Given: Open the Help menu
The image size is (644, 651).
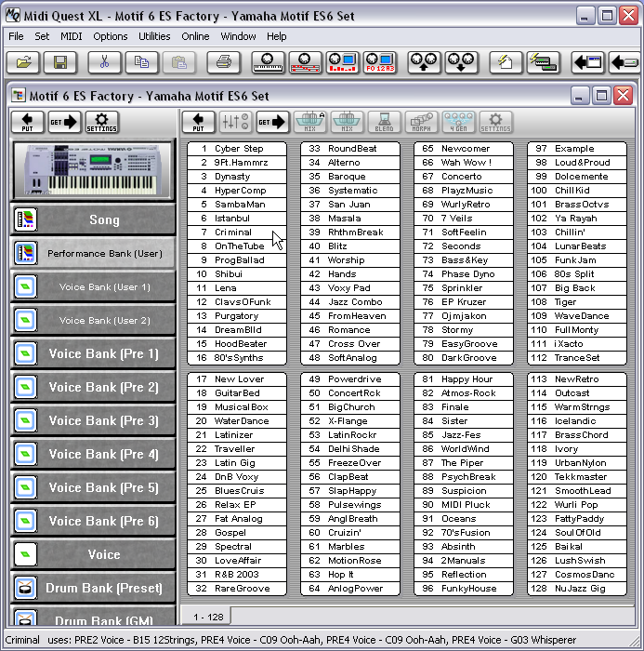Looking at the screenshot, I should pos(276,36).
